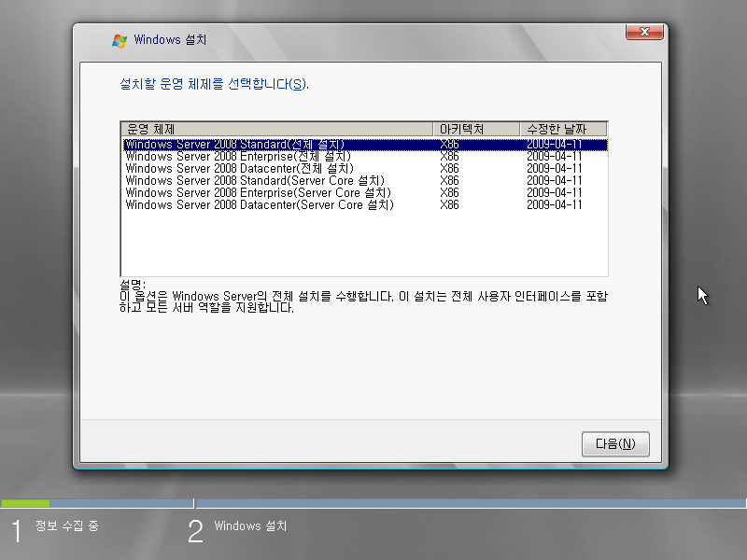Screen dimensions: 747x560
Task: Select Windows Server 2008 Standard(전체 설치)
Action: [365, 145]
